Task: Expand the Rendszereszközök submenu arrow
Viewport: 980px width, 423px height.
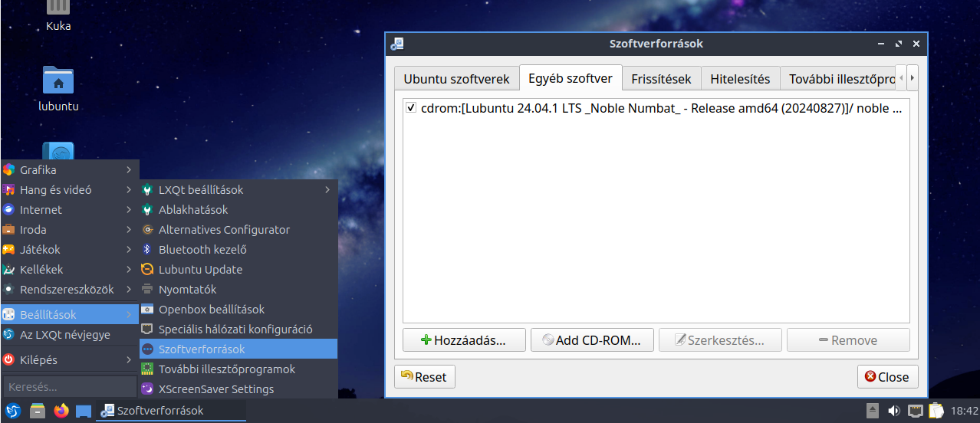Action: 129,290
